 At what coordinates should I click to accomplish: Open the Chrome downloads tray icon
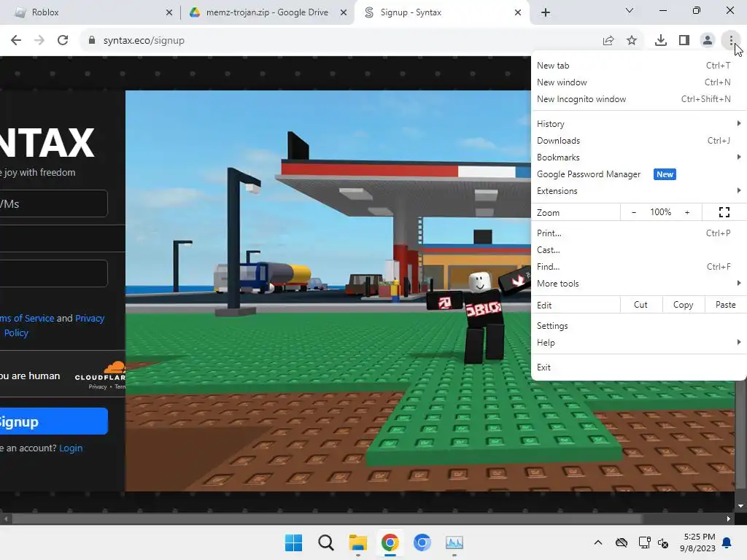point(661,41)
